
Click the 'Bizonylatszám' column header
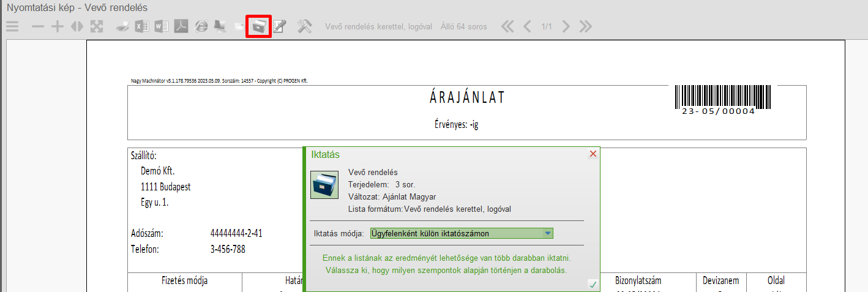tap(638, 281)
